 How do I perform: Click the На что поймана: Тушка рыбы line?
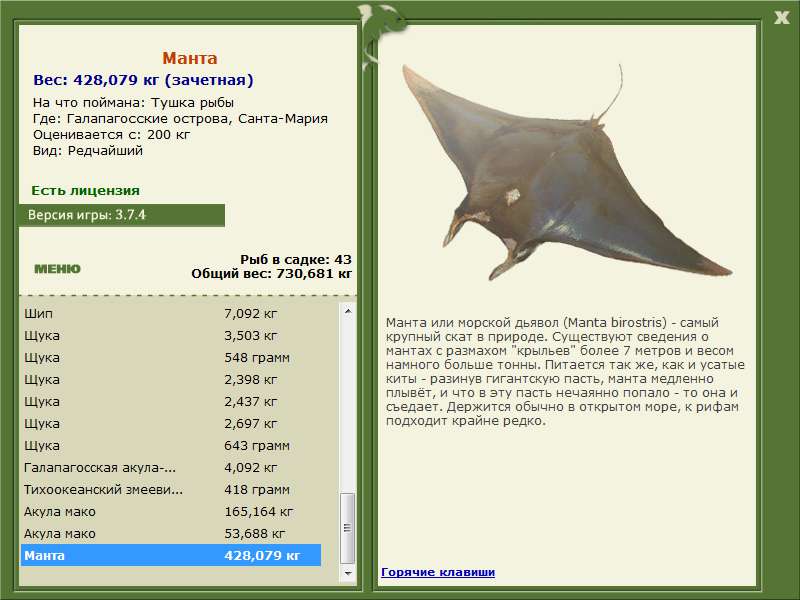(x=133, y=103)
